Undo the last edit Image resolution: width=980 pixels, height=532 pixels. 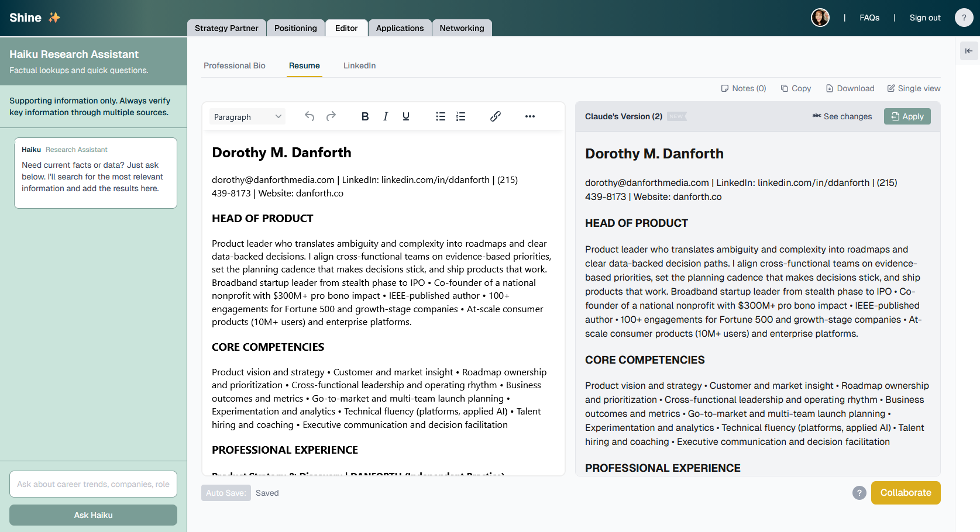click(x=310, y=116)
